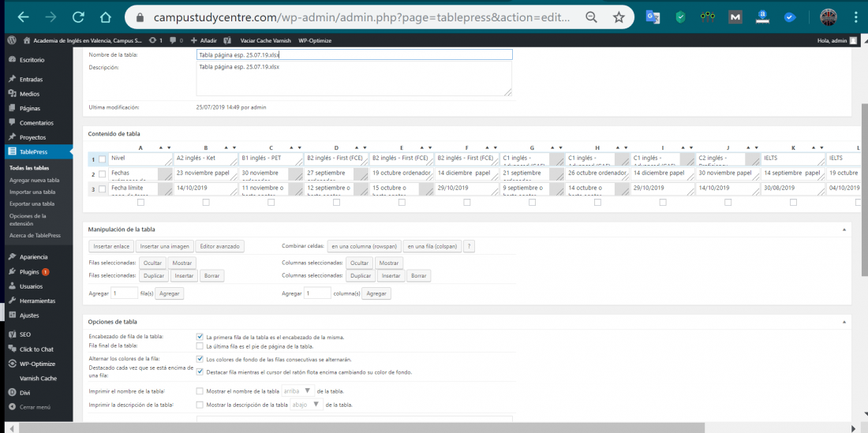This screenshot has width=868, height=433.
Task: Bookmark the page with the star icon
Action: click(x=619, y=17)
